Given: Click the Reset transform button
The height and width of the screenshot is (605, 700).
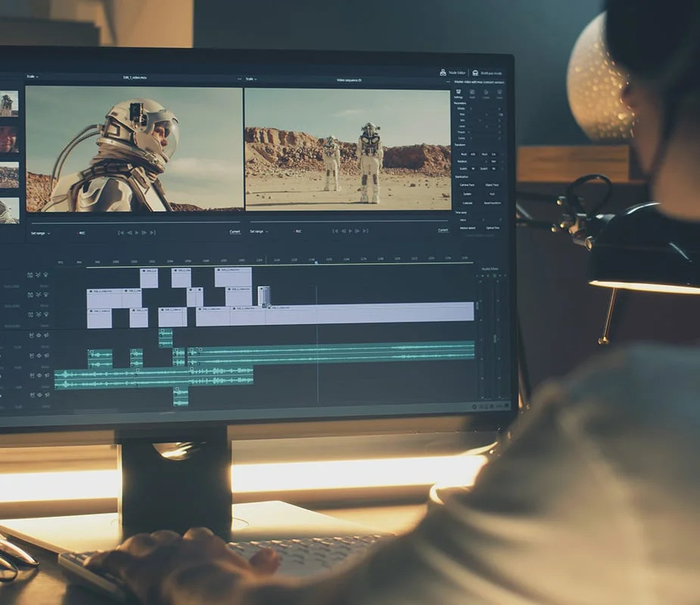Looking at the screenshot, I should pos(493,203).
